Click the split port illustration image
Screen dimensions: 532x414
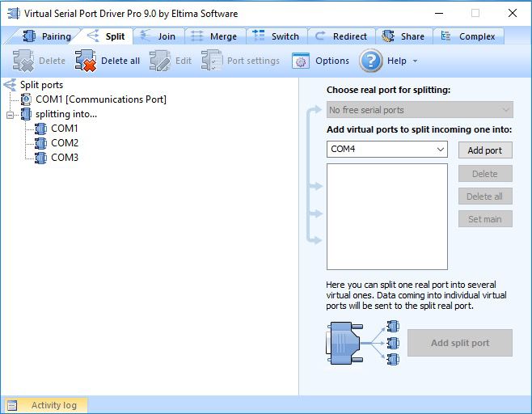coord(363,343)
